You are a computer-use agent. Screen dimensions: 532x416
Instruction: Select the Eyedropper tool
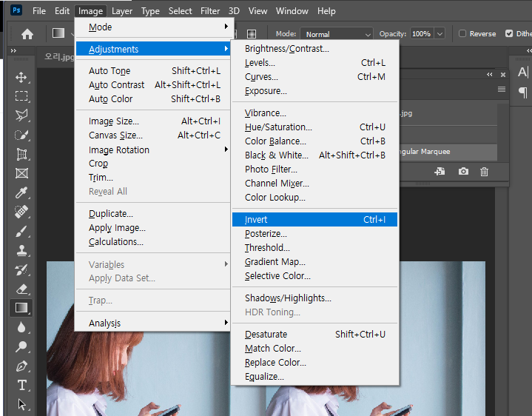coord(21,192)
